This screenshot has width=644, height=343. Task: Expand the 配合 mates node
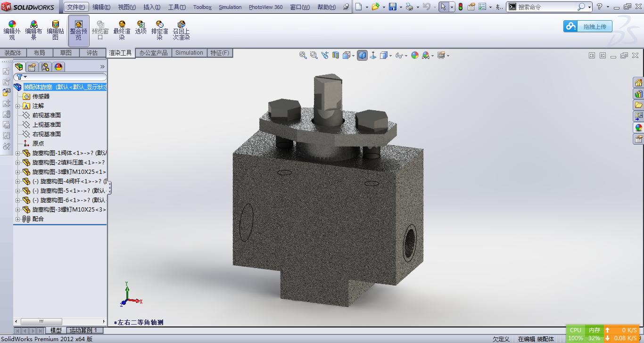[18, 219]
